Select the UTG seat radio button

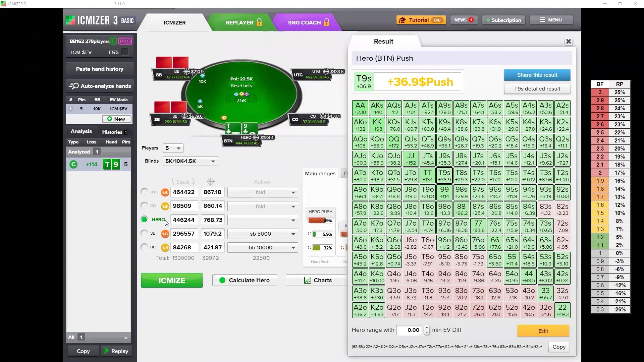point(144,192)
